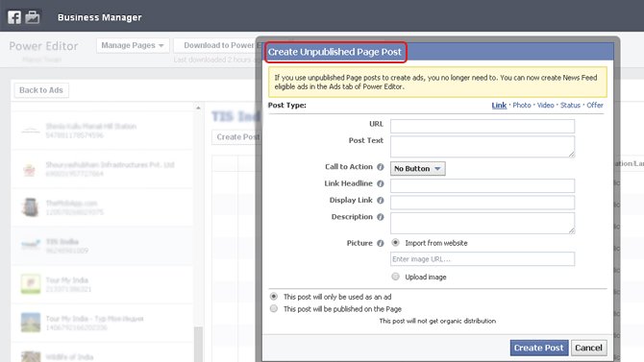The height and width of the screenshot is (362, 644).
Task: Focus the Post Text textarea
Action: coord(483,147)
